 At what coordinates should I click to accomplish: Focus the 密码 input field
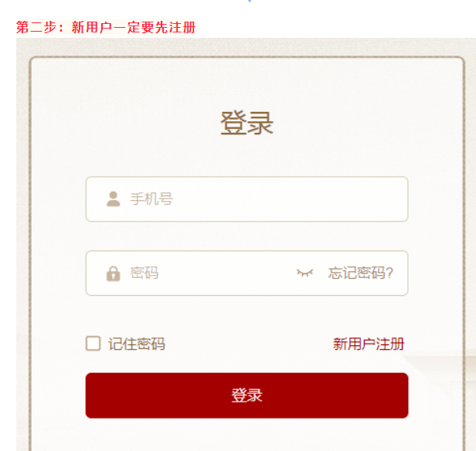[209, 273]
